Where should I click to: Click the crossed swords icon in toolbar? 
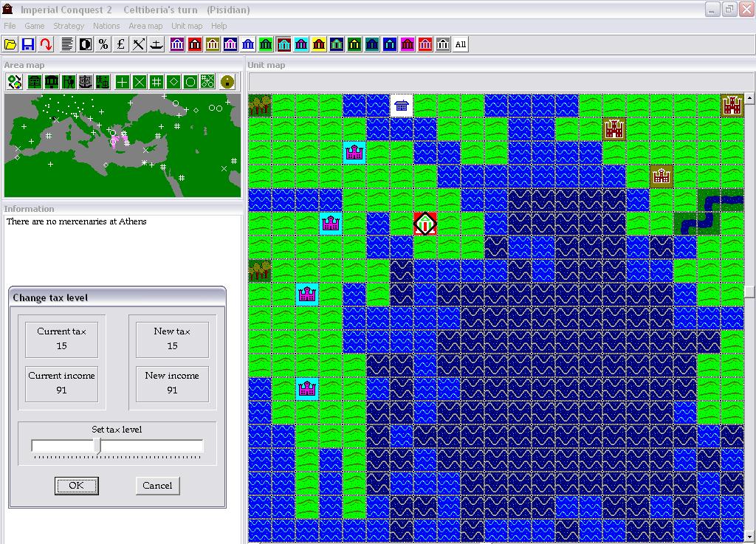(139, 44)
